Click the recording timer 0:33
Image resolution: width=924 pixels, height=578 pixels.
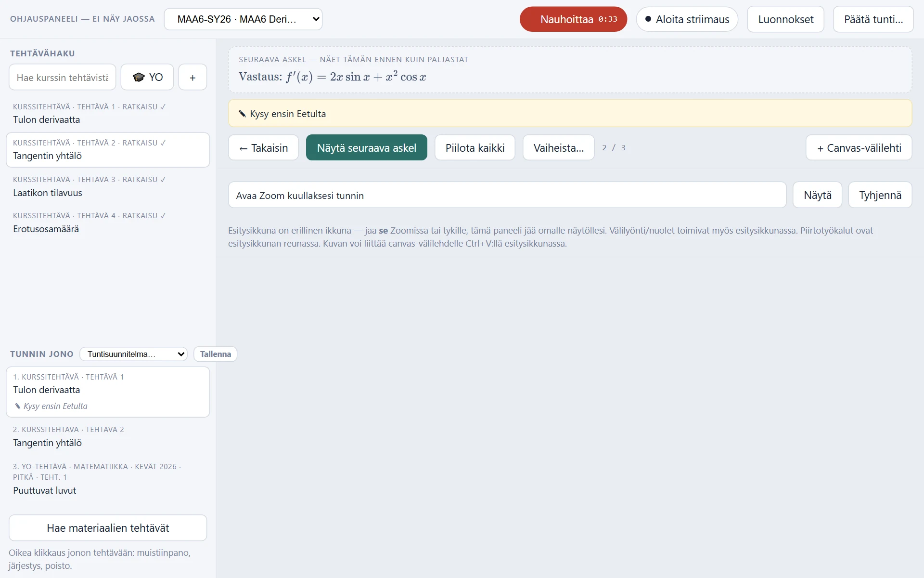coord(608,19)
